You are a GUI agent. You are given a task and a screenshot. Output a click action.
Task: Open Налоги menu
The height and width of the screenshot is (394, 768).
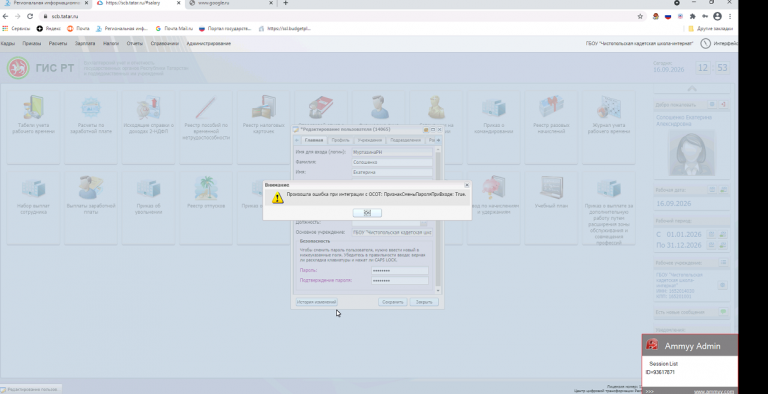click(111, 44)
